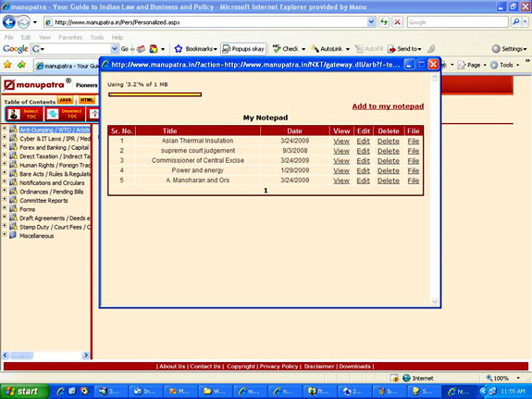Click the taskbar clock showing 11:55 AM
532x399 pixels.
pos(513,392)
